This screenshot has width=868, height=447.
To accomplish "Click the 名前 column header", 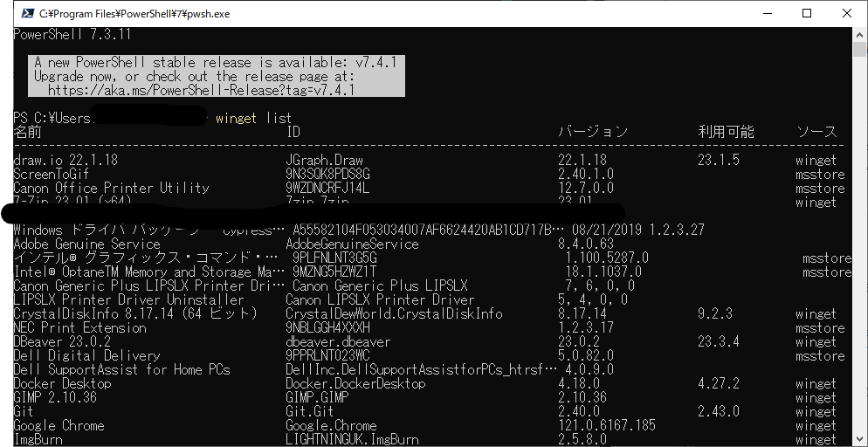I will [x=27, y=132].
